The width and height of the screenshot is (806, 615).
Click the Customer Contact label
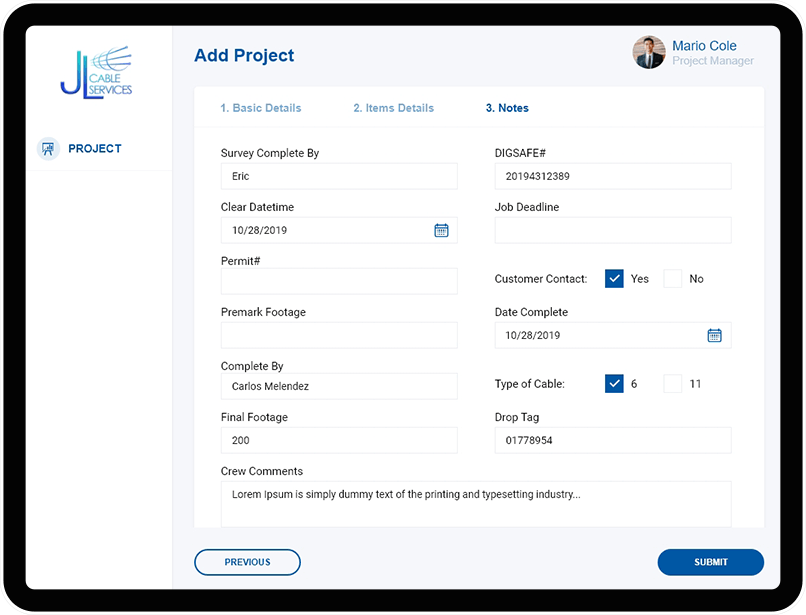(541, 279)
